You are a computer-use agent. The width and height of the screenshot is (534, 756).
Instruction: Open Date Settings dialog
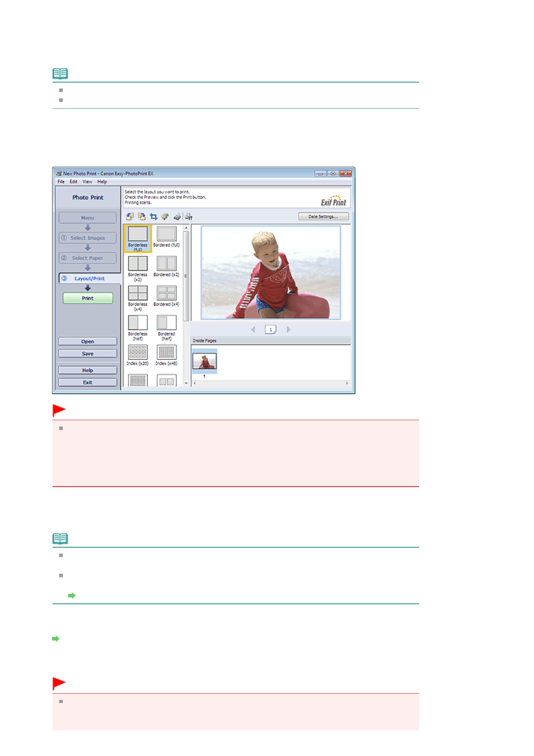[324, 216]
